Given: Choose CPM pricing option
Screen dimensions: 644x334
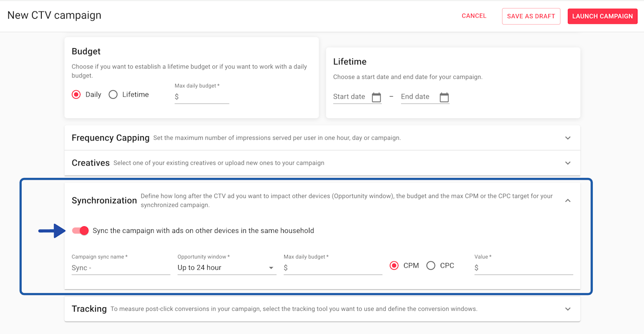Looking at the screenshot, I should [394, 266].
